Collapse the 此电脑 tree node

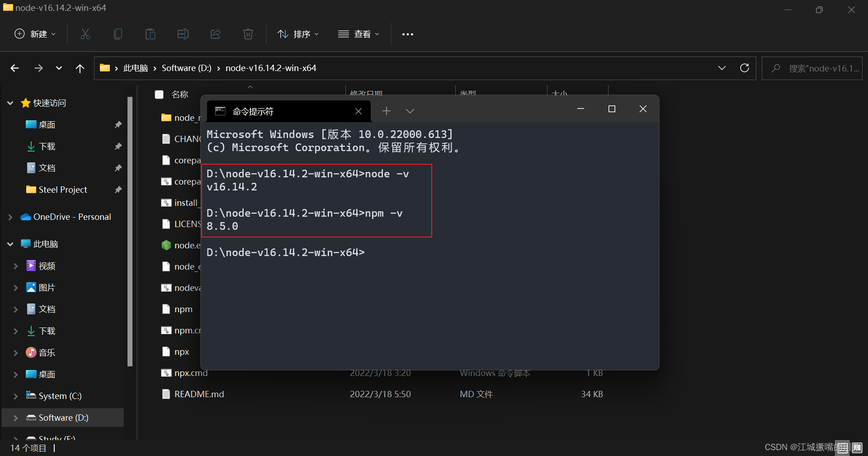pos(10,244)
